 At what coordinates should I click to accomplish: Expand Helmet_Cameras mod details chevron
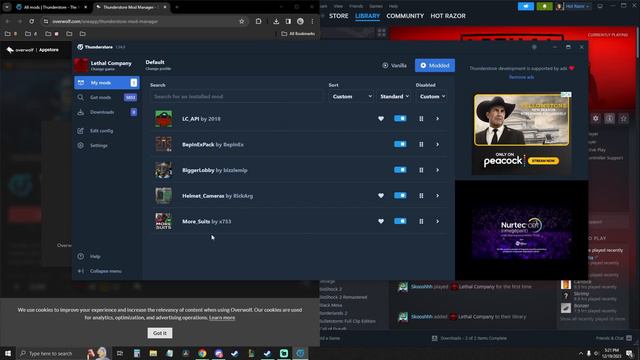coord(438,196)
